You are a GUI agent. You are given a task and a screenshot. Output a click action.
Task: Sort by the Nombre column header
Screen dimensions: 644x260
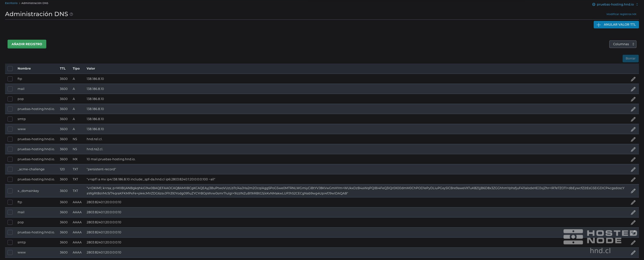pos(24,68)
